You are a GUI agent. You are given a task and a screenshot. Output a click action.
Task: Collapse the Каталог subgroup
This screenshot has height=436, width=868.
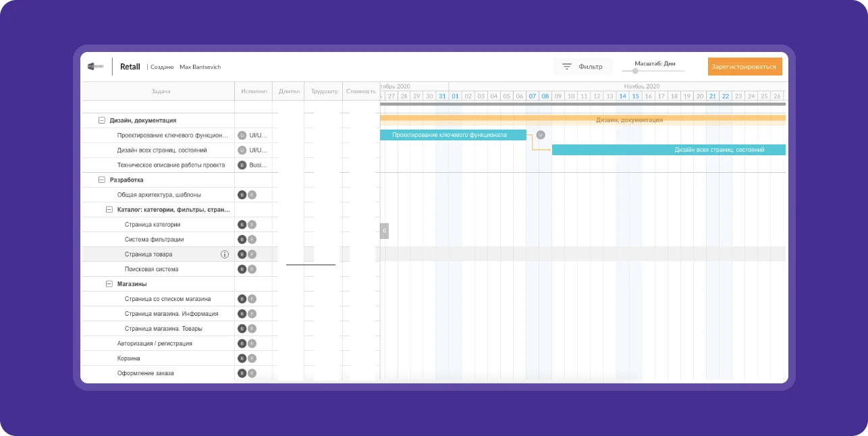pyautogui.click(x=109, y=210)
